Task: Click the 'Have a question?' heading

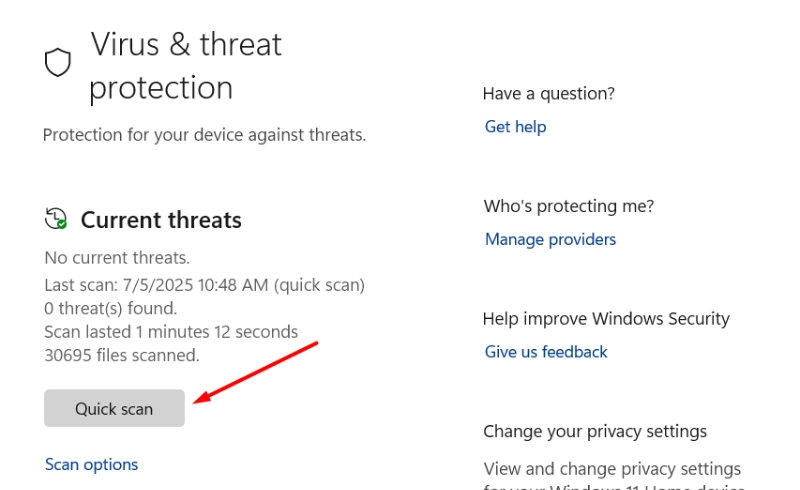Action: (548, 94)
